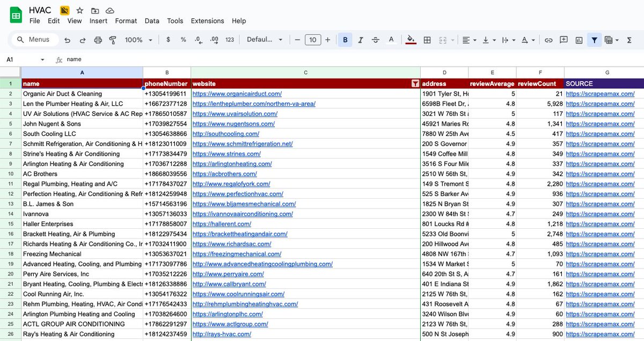The width and height of the screenshot is (644, 341).
Task: Open the scrapeamax.com link in row 2
Action: (600, 93)
